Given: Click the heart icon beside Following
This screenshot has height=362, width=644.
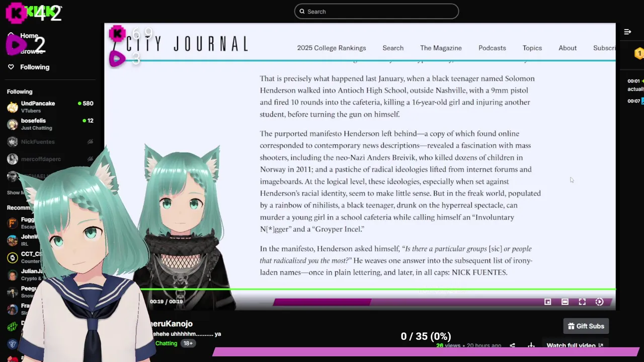Looking at the screenshot, I should tap(11, 67).
